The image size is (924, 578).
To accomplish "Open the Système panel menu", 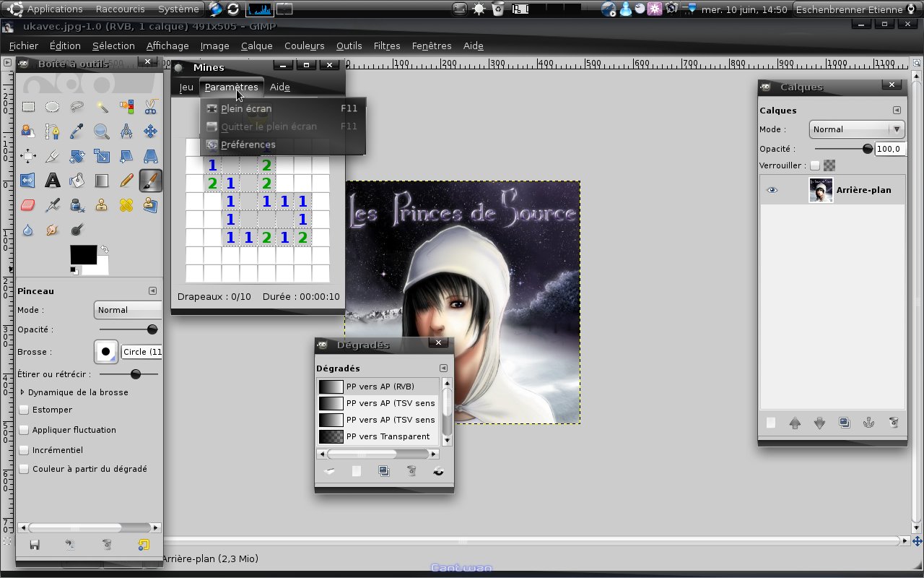I will pos(178,9).
